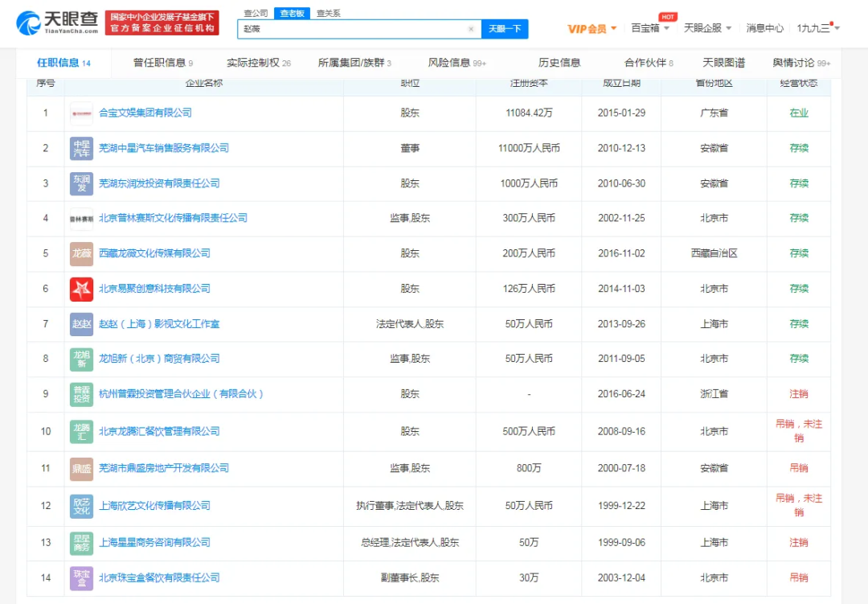Expand the 天眼企服 dropdown menu
This screenshot has width=868, height=604.
(707, 27)
